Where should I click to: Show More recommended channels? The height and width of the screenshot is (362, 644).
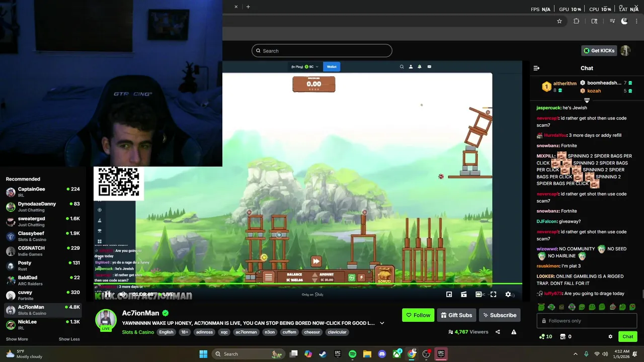click(x=17, y=339)
